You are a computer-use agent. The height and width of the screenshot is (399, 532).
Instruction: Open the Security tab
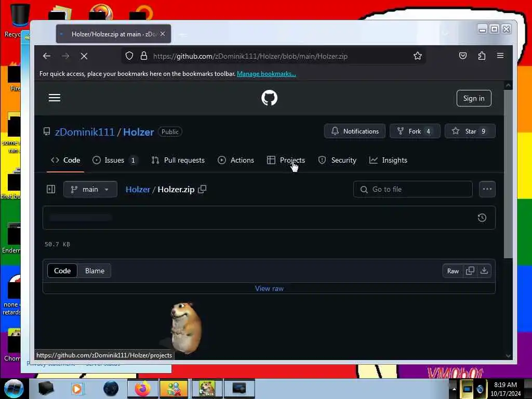pos(337,160)
